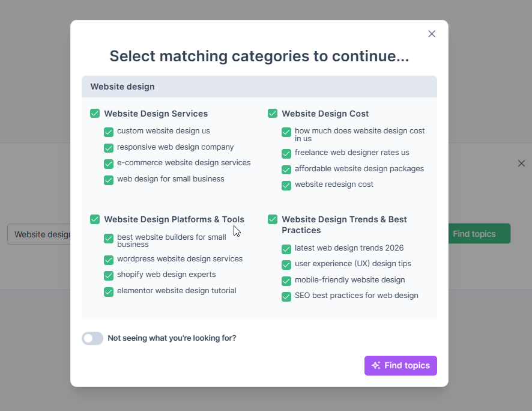Uncheck Website Design Platforms & Tools category

tap(95, 219)
